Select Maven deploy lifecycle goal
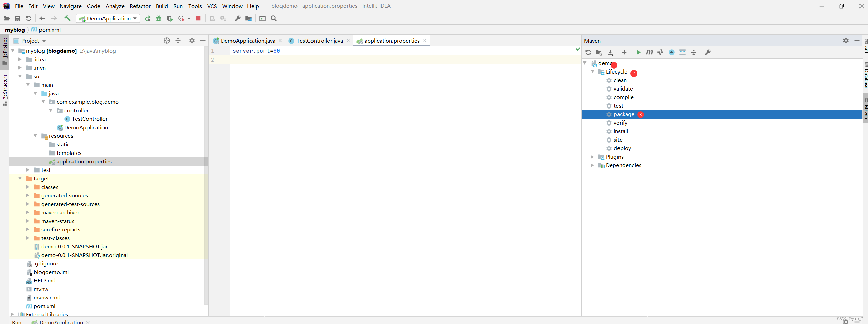The image size is (868, 324). [x=622, y=148]
